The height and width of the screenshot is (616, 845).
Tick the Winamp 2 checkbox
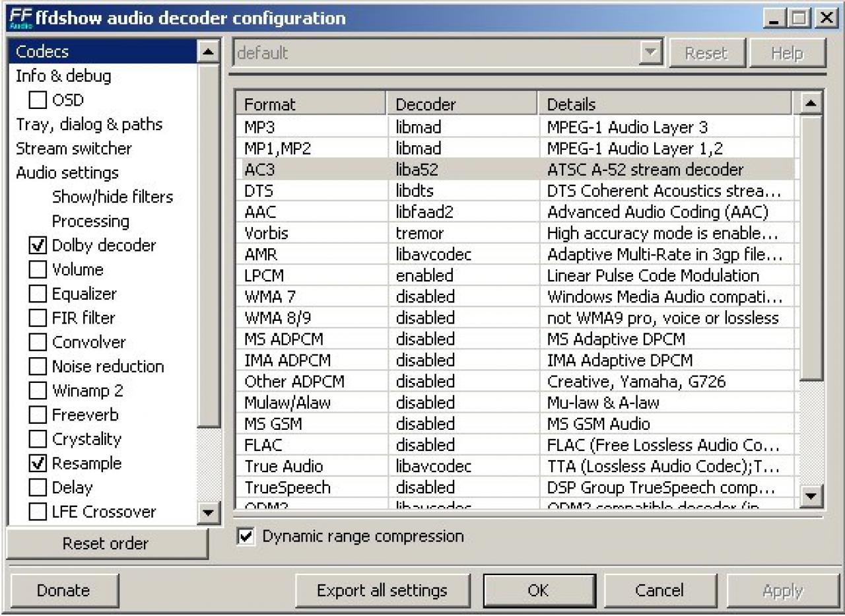(x=38, y=391)
